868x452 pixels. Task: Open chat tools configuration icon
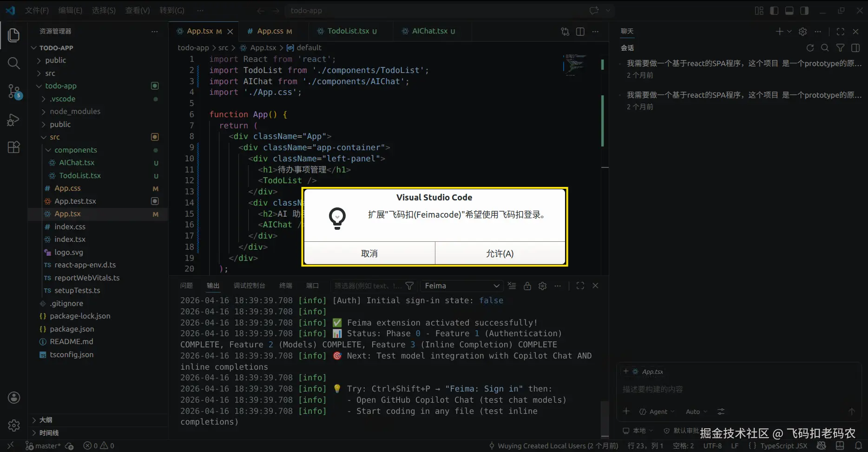click(721, 412)
